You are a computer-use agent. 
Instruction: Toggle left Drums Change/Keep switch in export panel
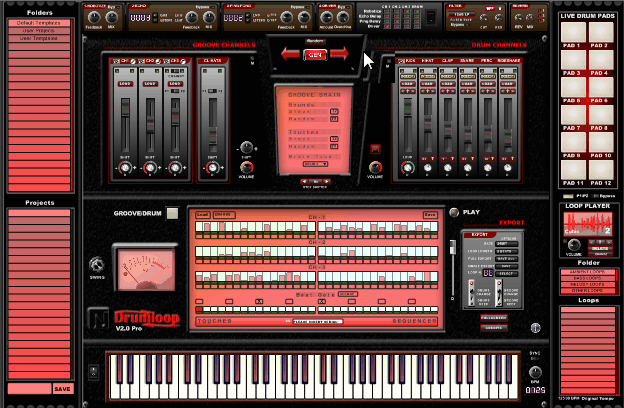pos(471,293)
